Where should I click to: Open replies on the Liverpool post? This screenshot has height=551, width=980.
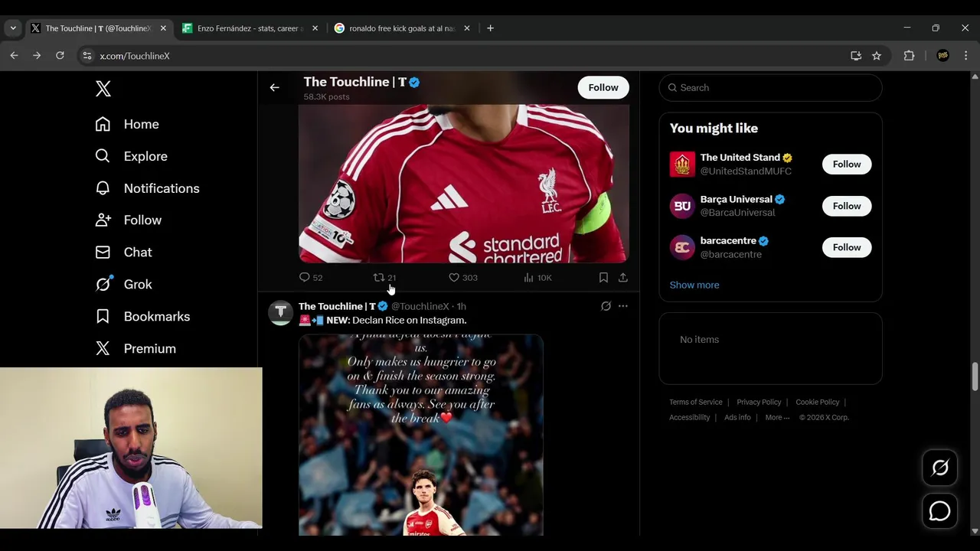pyautogui.click(x=311, y=278)
